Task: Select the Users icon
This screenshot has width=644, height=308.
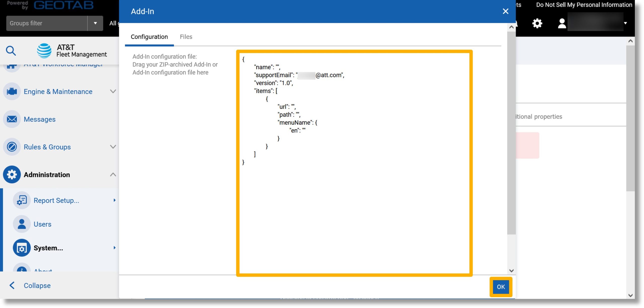Action: click(x=22, y=224)
